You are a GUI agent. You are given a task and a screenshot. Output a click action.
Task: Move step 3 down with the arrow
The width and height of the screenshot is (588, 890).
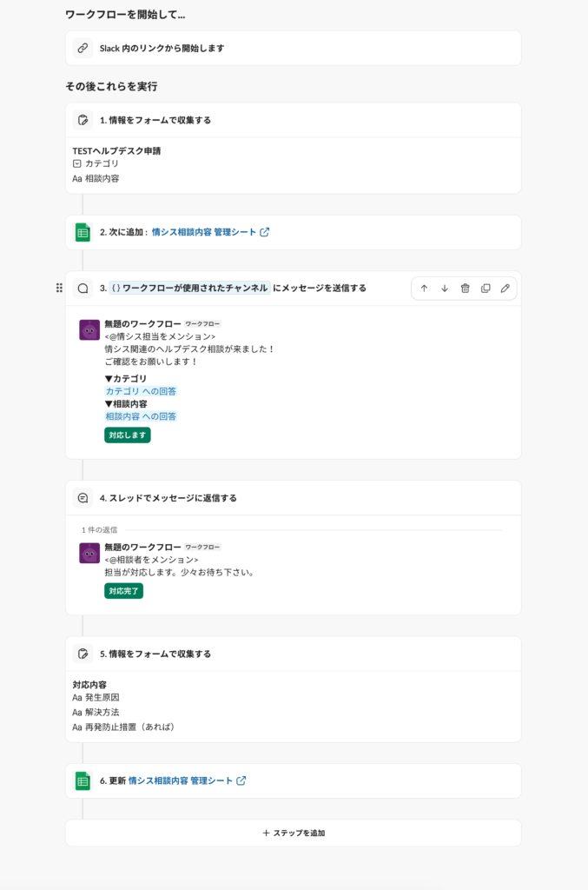click(445, 289)
